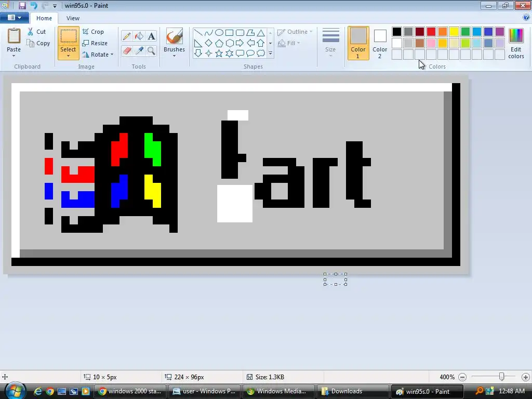Viewport: 532px width, 399px height.
Task: Click the zoom in plus button
Action: pyautogui.click(x=526, y=377)
